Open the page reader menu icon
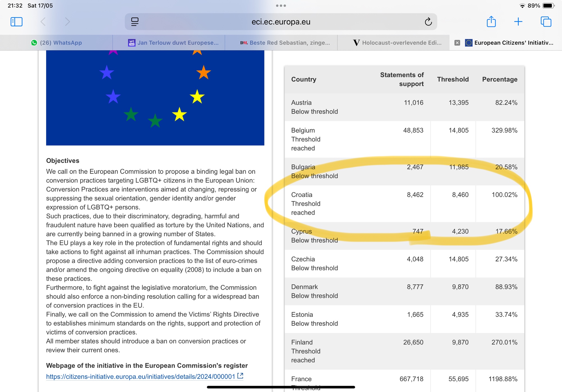The image size is (562, 392). click(x=135, y=22)
